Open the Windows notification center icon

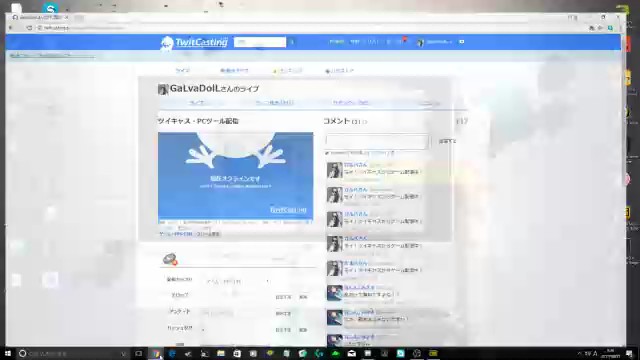629,353
